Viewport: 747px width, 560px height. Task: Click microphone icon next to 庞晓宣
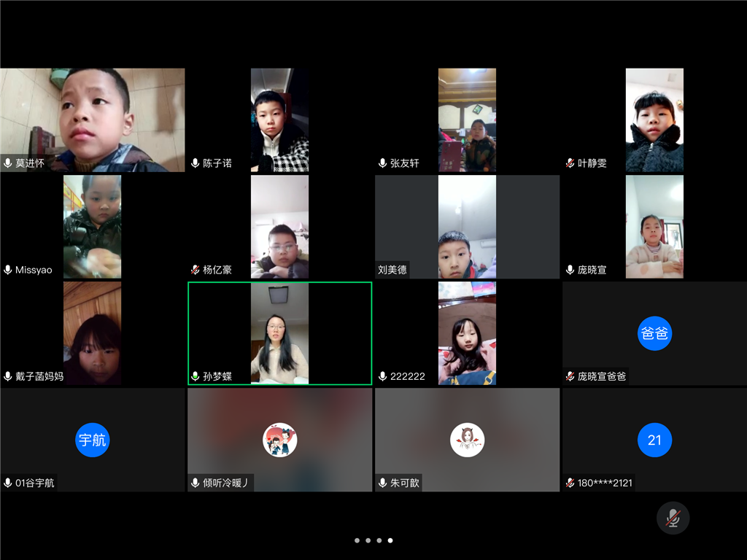click(570, 270)
